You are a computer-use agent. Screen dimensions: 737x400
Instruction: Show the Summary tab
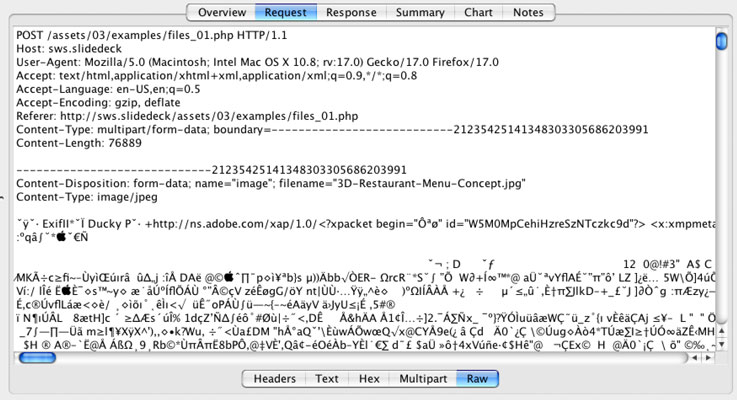(x=420, y=13)
